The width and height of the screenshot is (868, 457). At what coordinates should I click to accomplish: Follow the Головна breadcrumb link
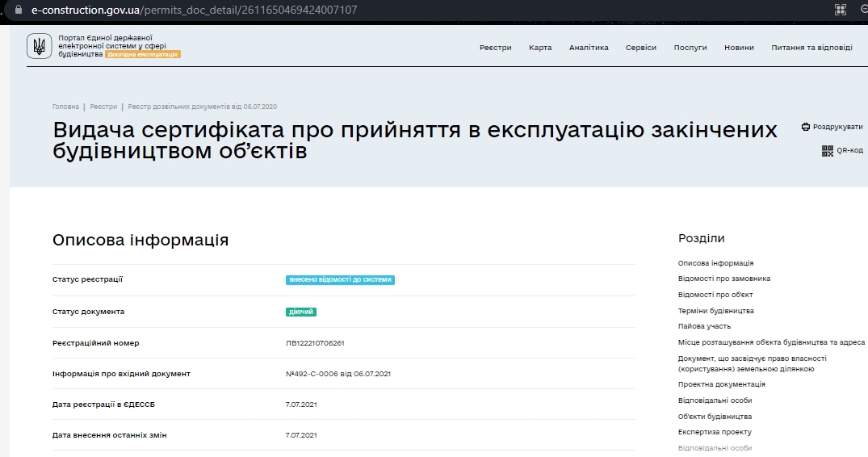pyautogui.click(x=66, y=107)
